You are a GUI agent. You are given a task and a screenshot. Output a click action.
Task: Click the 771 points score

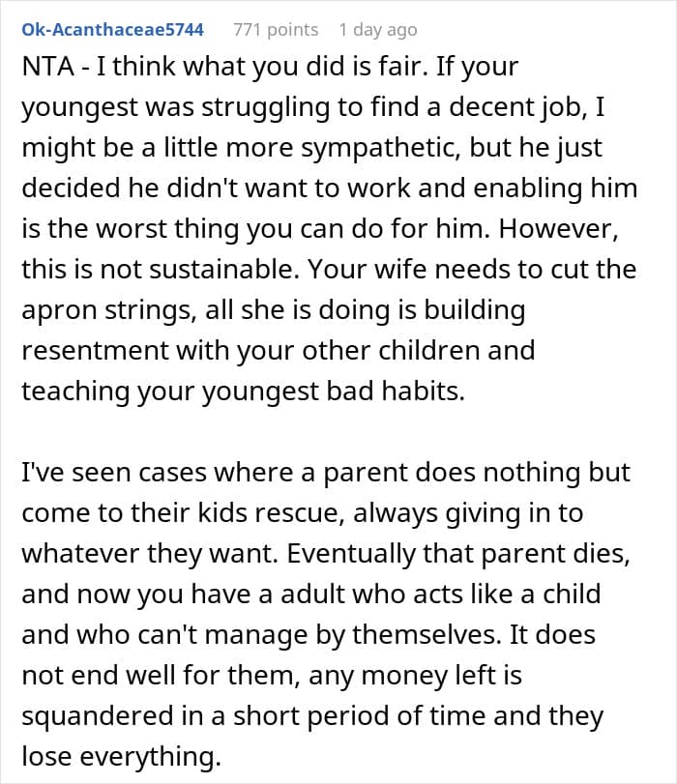[276, 30]
